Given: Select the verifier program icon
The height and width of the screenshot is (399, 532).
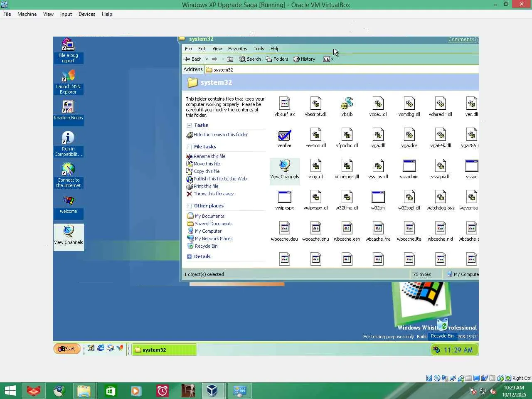Looking at the screenshot, I should pyautogui.click(x=285, y=138).
